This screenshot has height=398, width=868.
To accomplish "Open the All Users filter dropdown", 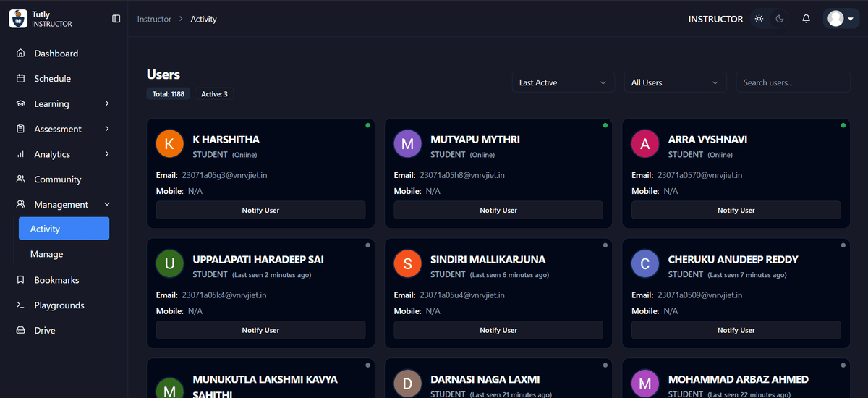I will pos(676,82).
